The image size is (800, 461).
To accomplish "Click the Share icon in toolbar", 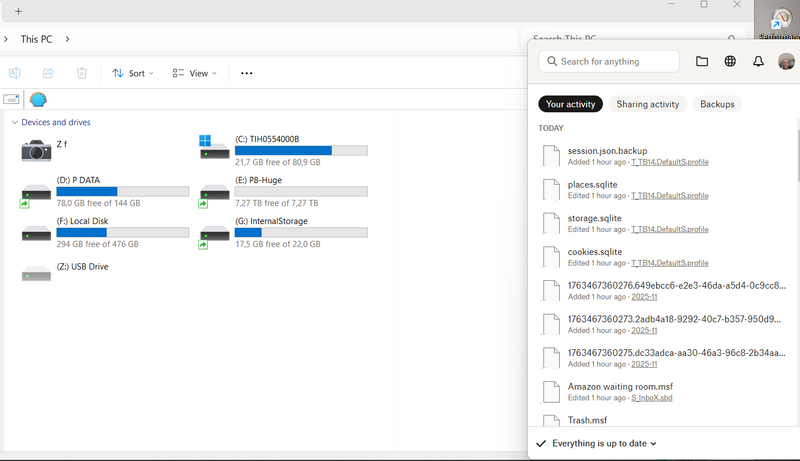I will click(x=48, y=73).
